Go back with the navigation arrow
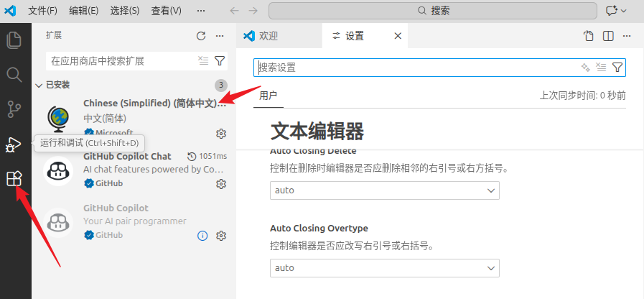This screenshot has height=299, width=644. 235,11
